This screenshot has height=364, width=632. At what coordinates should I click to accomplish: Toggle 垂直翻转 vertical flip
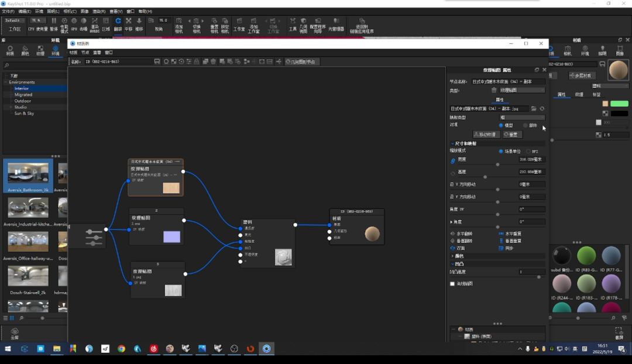click(x=462, y=241)
